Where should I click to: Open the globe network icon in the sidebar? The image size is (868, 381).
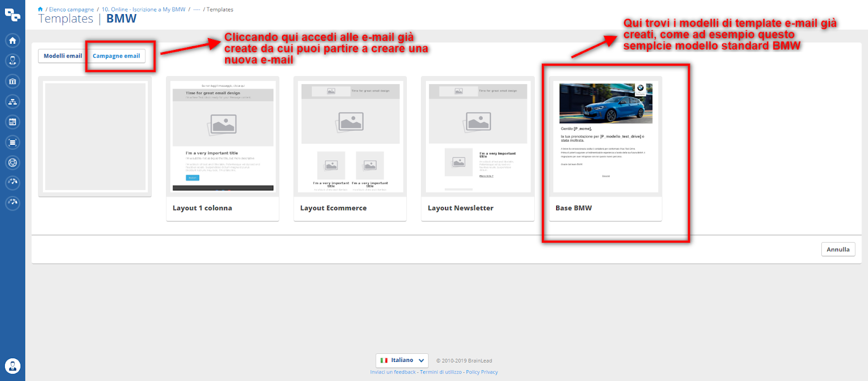click(12, 162)
